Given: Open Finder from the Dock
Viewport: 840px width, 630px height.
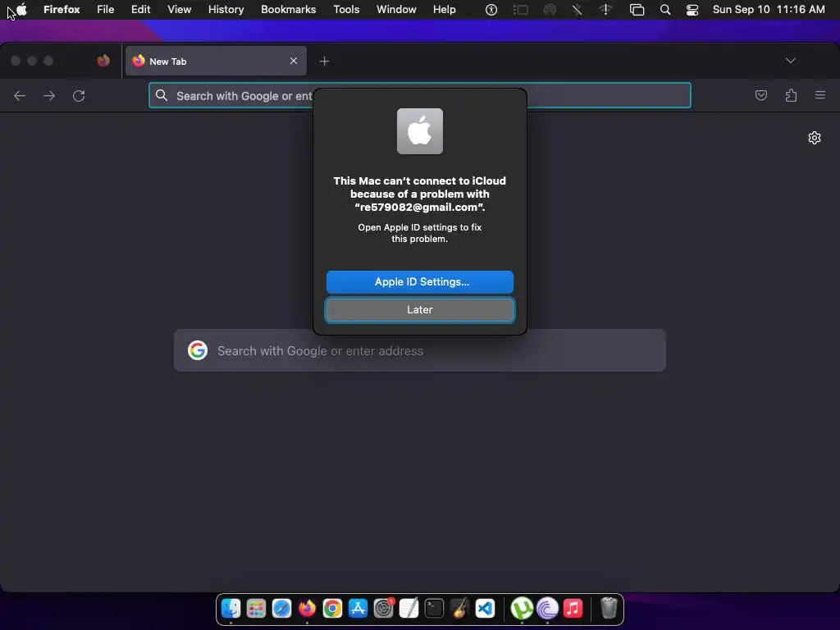Looking at the screenshot, I should 231,609.
